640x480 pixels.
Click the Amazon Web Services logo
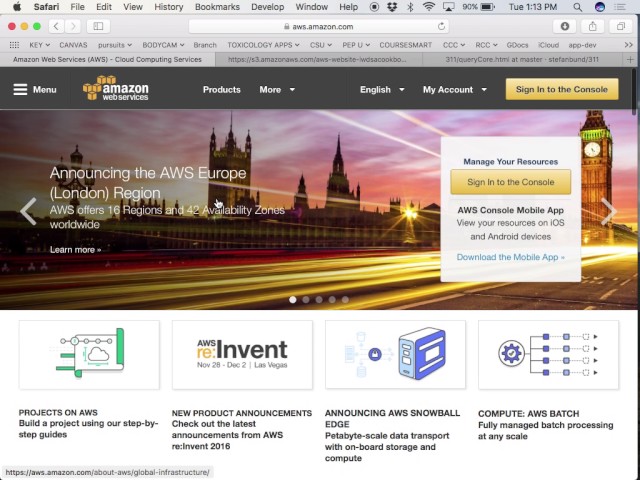pos(116,88)
